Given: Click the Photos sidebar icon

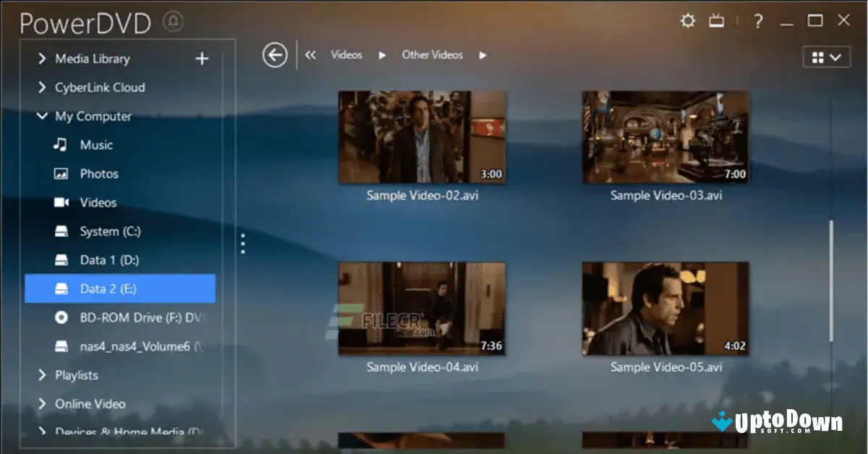Looking at the screenshot, I should pos(61,174).
